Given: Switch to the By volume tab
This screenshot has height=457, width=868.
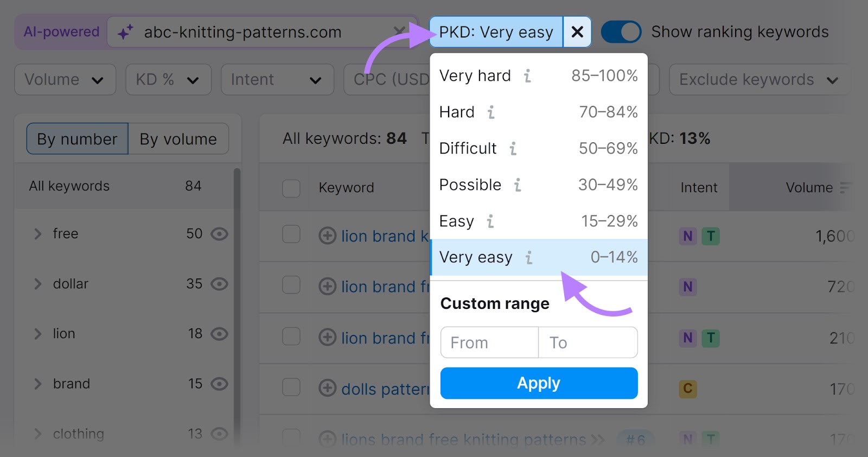Looking at the screenshot, I should click(178, 138).
